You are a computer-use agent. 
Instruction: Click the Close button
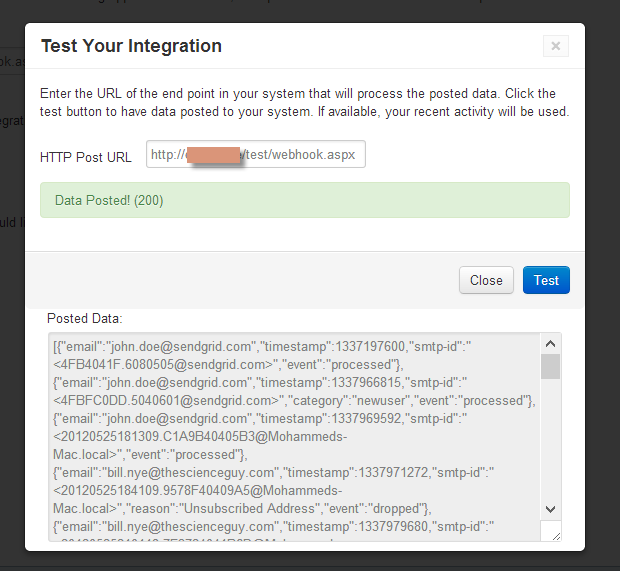click(x=486, y=280)
